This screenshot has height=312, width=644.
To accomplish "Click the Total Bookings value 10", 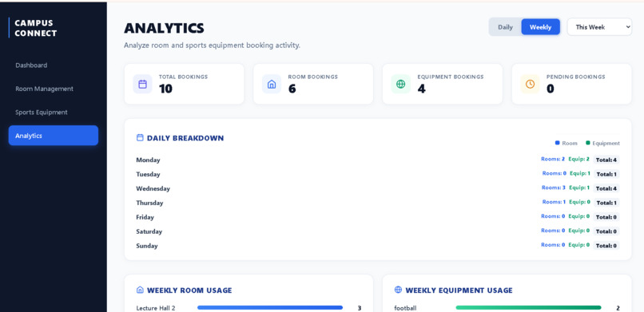I will coord(165,89).
